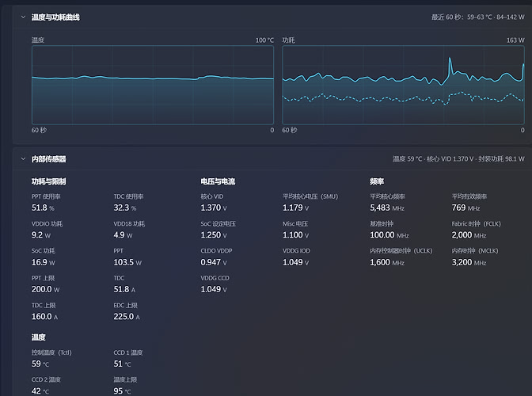Select the 控制温度 (Tctl) value 59 °C

[40, 364]
